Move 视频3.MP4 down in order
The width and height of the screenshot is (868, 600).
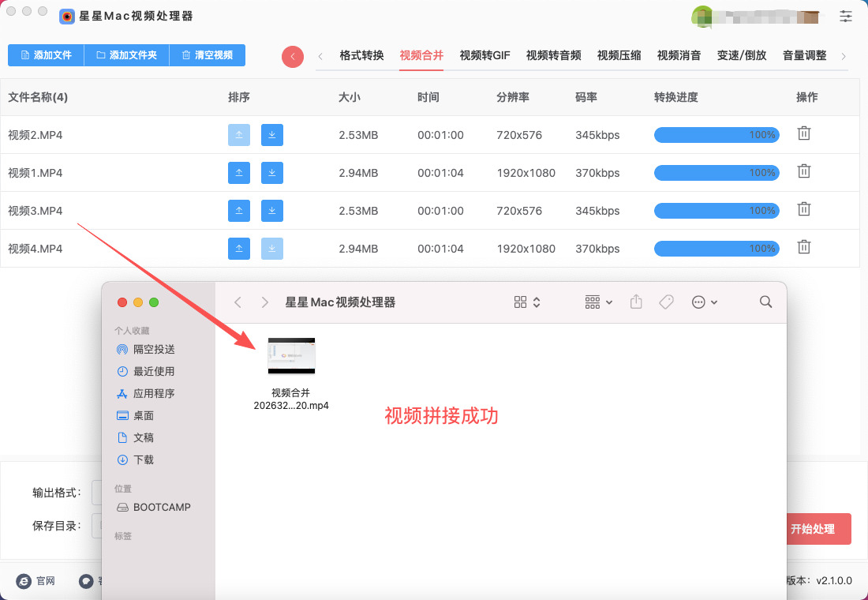coord(271,211)
